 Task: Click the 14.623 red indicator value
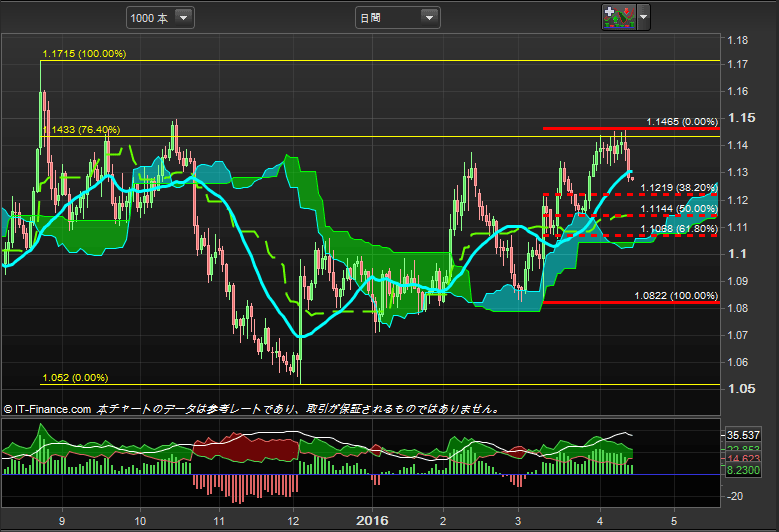[743, 459]
